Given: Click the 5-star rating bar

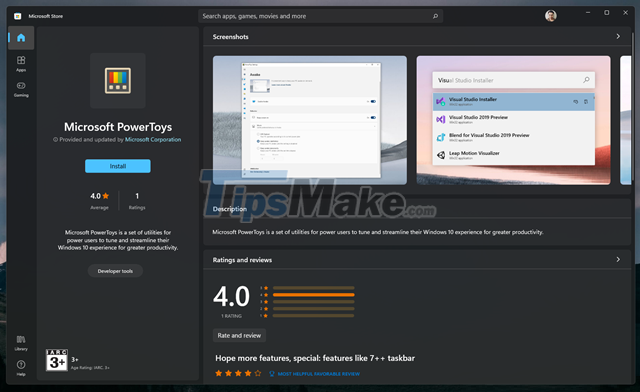Looking at the screenshot, I should [x=313, y=288].
